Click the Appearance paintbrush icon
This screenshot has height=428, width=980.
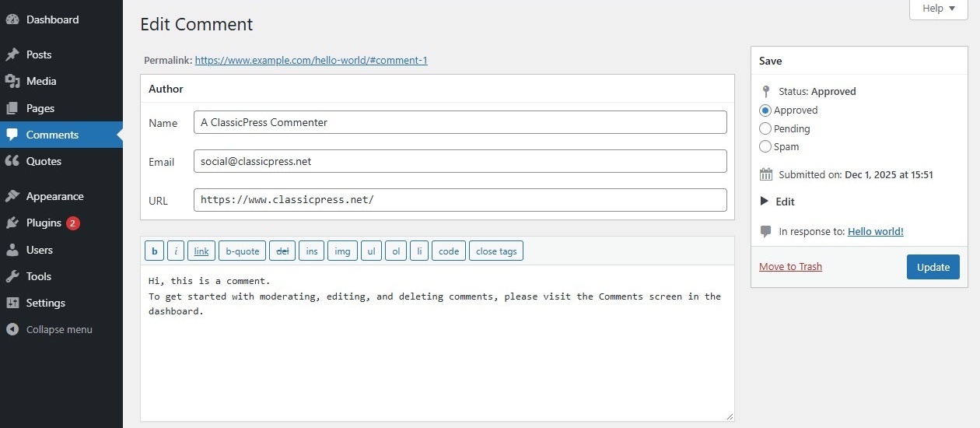click(x=12, y=196)
